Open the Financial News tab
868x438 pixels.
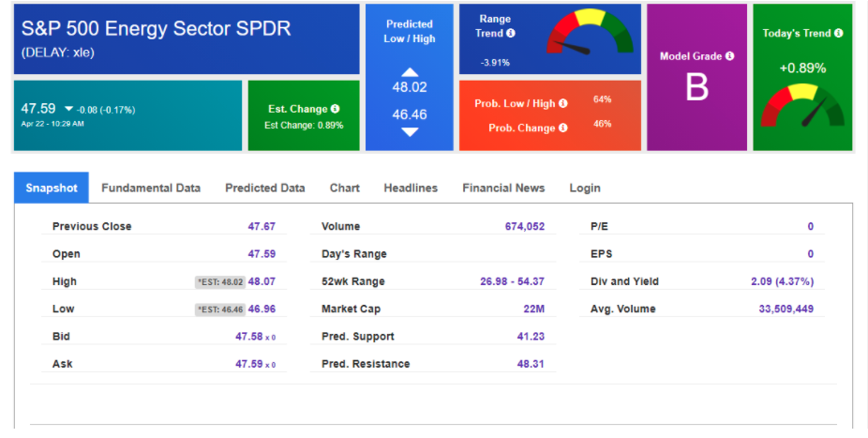[503, 188]
